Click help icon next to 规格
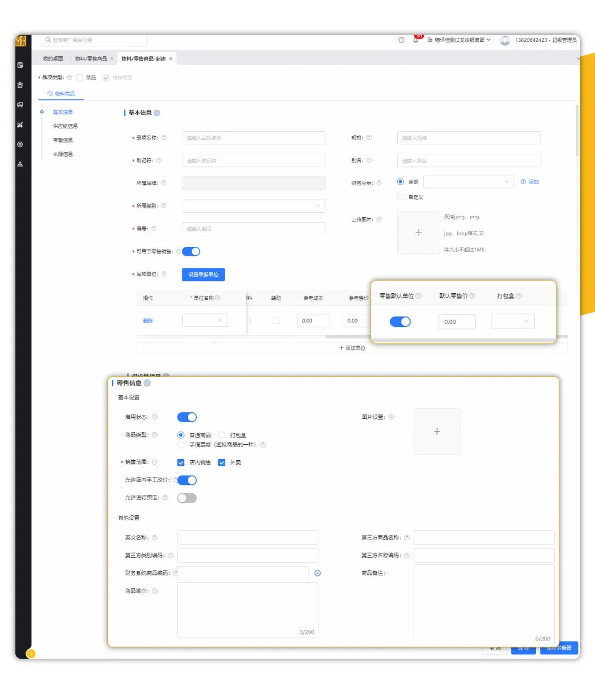 [369, 138]
